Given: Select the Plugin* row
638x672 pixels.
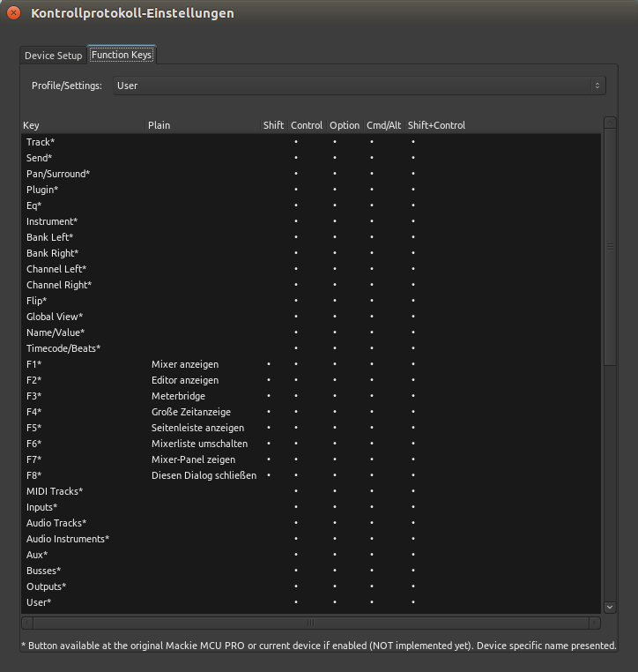Looking at the screenshot, I should coord(311,190).
